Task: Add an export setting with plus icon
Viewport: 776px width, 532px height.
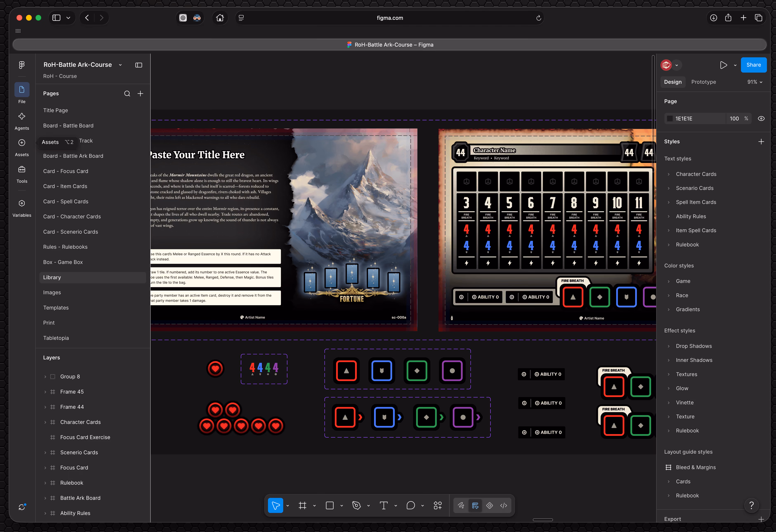Action: pos(761,519)
